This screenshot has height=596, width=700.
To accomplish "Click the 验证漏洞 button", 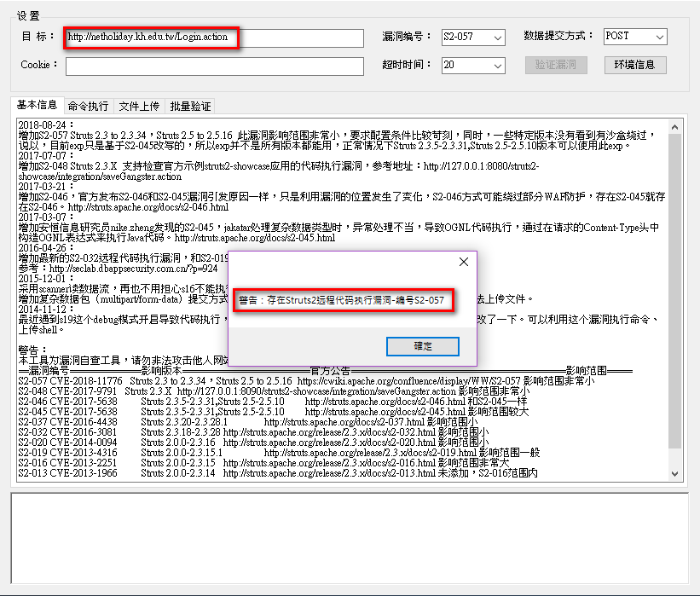I will [x=556, y=65].
